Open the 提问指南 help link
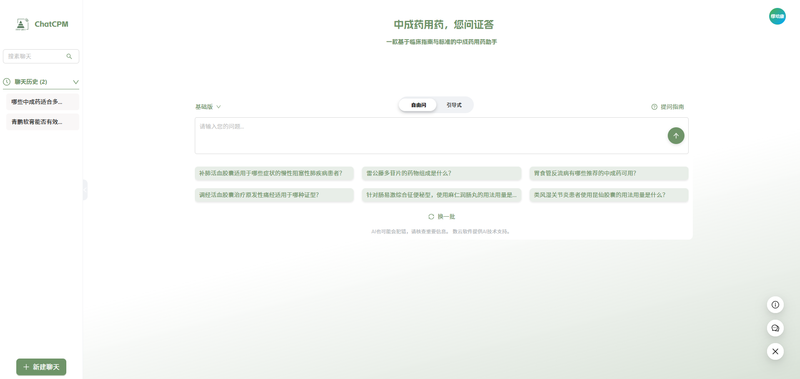The height and width of the screenshot is (379, 800). [x=667, y=107]
